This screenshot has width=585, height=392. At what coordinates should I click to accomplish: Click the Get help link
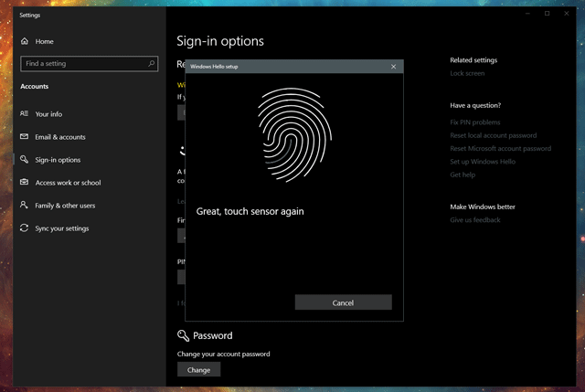point(463,175)
